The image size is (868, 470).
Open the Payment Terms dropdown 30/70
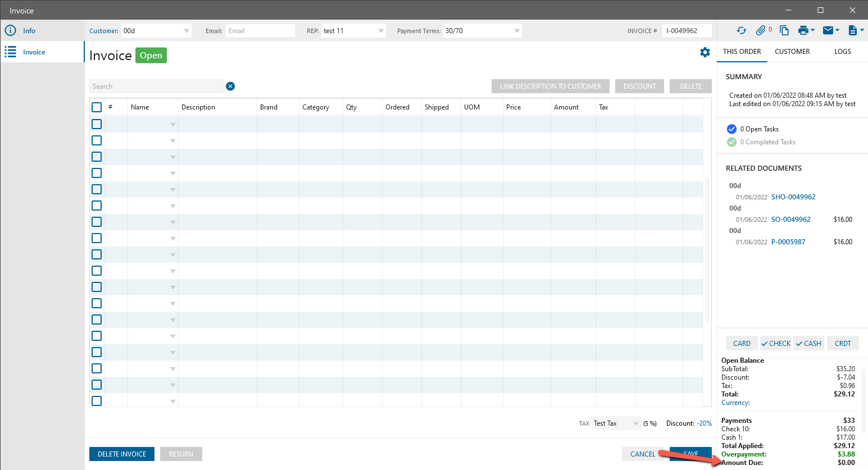[x=483, y=31]
